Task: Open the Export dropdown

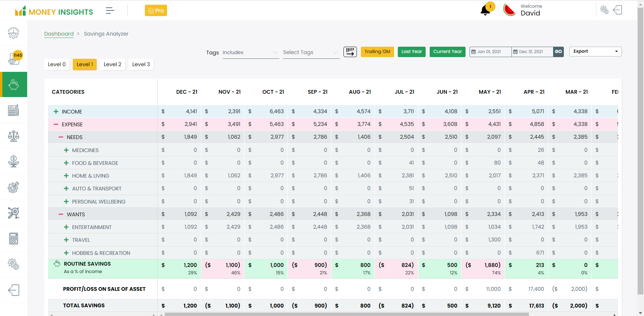Action: pos(595,51)
